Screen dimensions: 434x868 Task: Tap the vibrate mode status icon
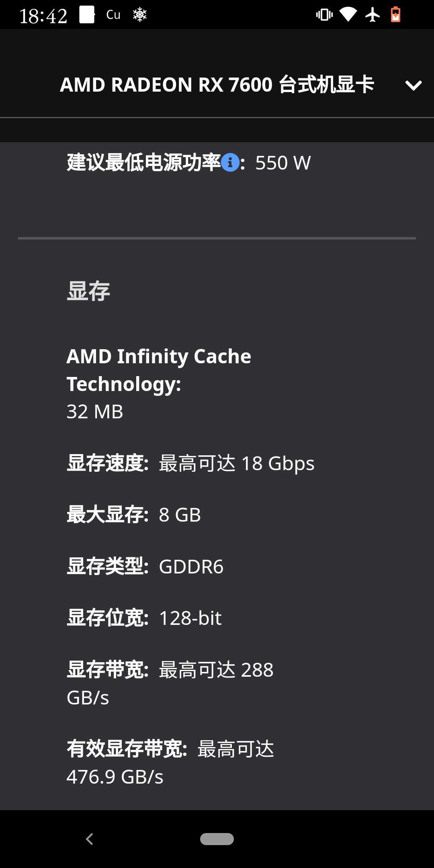(x=324, y=15)
